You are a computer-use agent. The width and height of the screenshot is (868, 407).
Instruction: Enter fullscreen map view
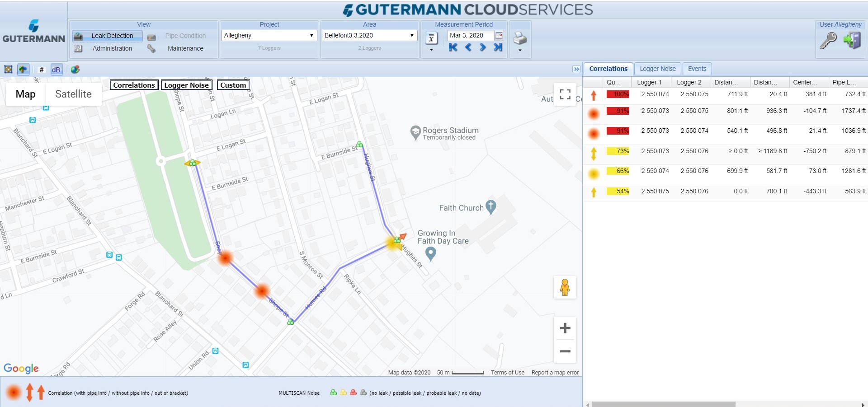(565, 94)
